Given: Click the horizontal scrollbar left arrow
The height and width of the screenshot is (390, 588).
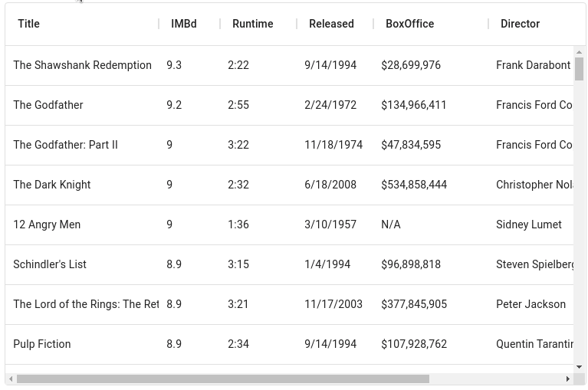Looking at the screenshot, I should [11, 379].
